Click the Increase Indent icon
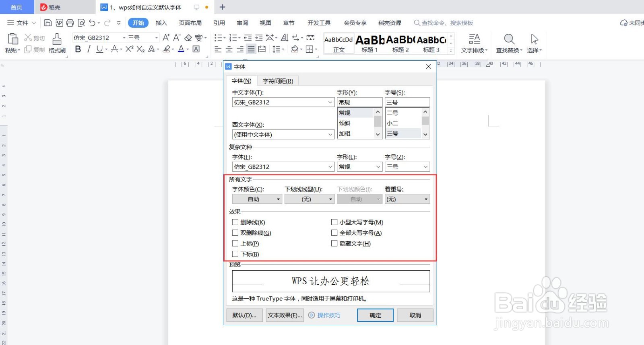644x345 pixels. point(259,38)
